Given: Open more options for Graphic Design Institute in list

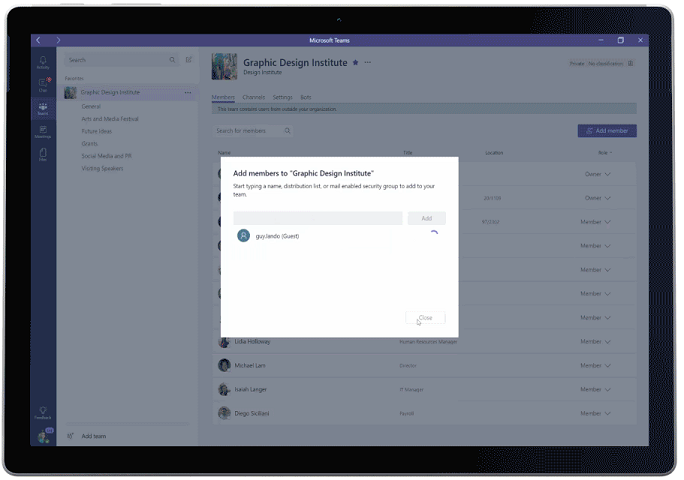Looking at the screenshot, I should 188,93.
